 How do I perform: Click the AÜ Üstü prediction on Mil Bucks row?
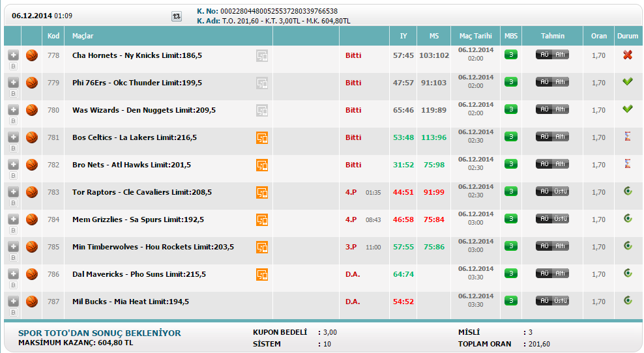552,301
